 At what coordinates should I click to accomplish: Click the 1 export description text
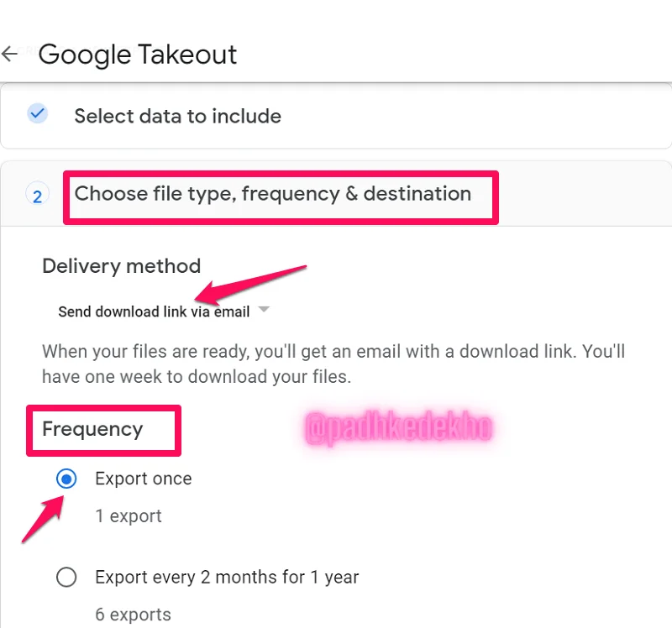pyautogui.click(x=129, y=515)
